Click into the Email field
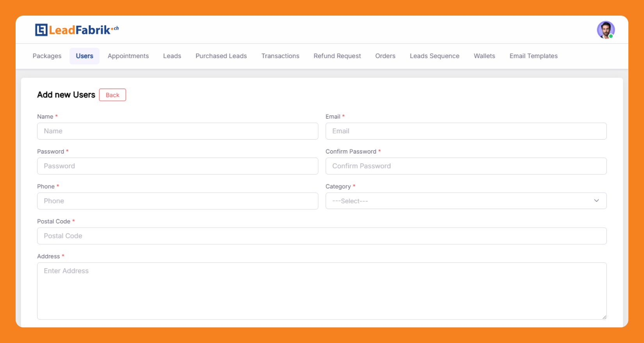Screen dimensions: 644x343 click(x=466, y=131)
